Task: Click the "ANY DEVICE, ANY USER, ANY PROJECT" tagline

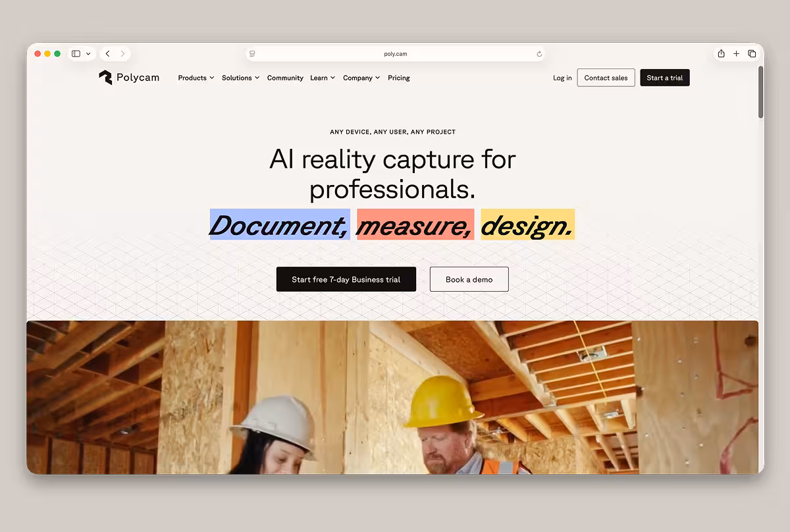Action: [x=393, y=132]
